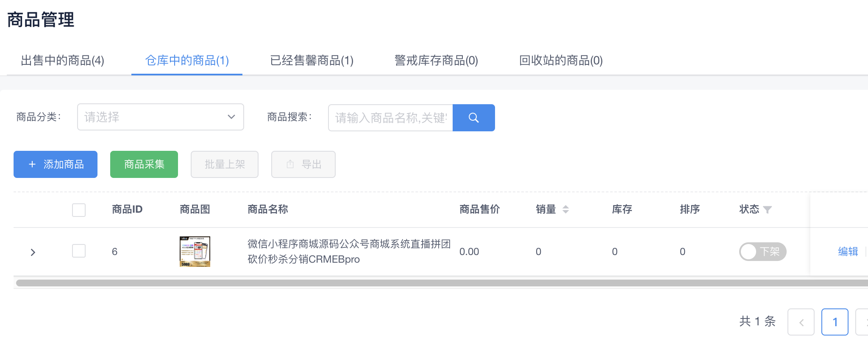Focus the product search input field
The height and width of the screenshot is (344, 868).
point(390,118)
